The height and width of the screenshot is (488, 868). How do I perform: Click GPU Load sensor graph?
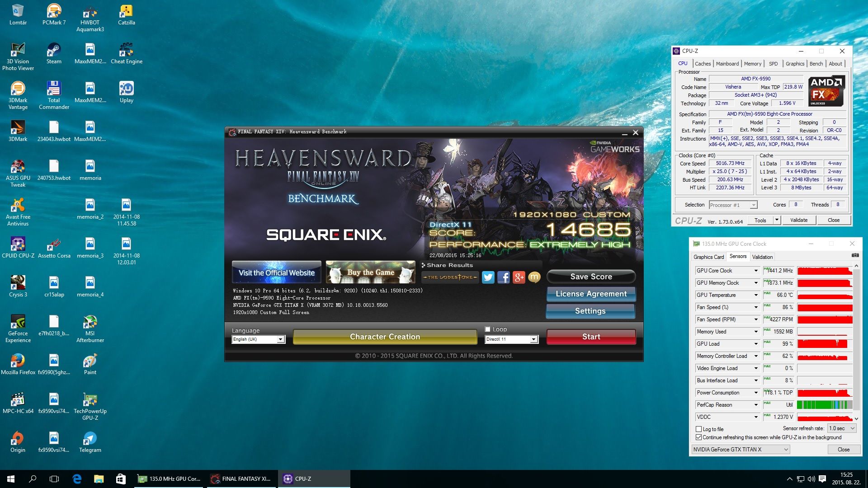[825, 344]
